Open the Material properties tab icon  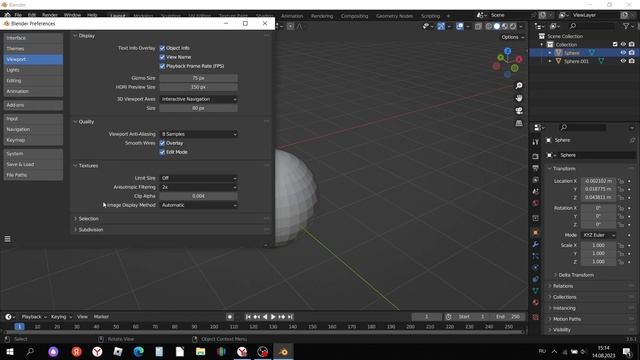pyautogui.click(x=536, y=302)
